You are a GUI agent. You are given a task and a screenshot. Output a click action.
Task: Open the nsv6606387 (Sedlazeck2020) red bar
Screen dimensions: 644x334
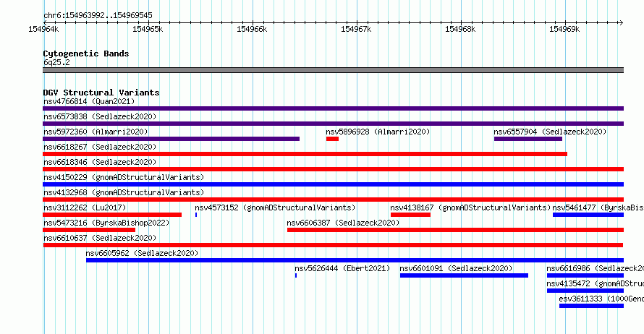pyautogui.click(x=455, y=230)
